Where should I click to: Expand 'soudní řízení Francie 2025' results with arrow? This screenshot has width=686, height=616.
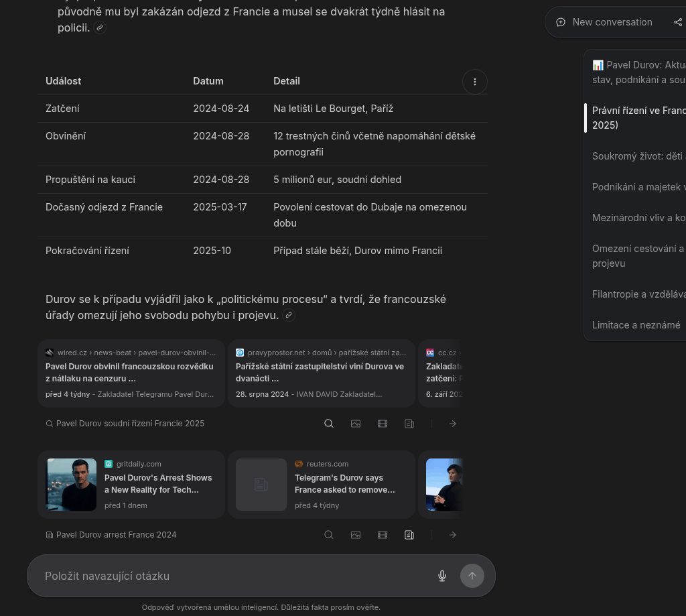[x=453, y=424]
